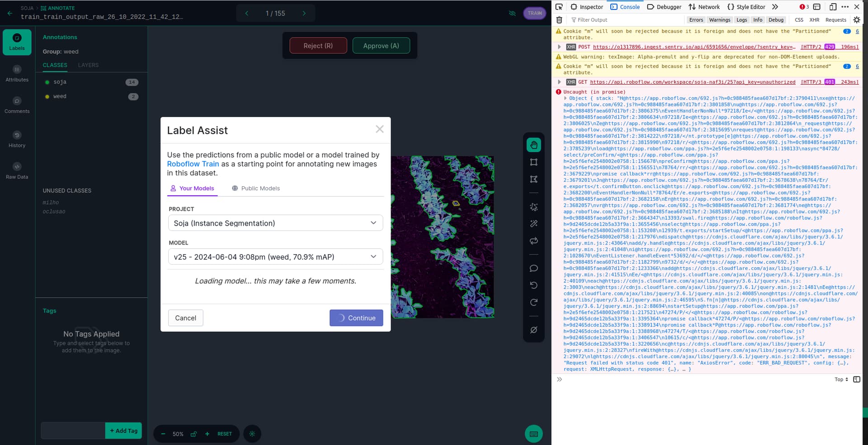This screenshot has width=868, height=445.
Task: Select the polygon annotation tool
Action: 534,180
